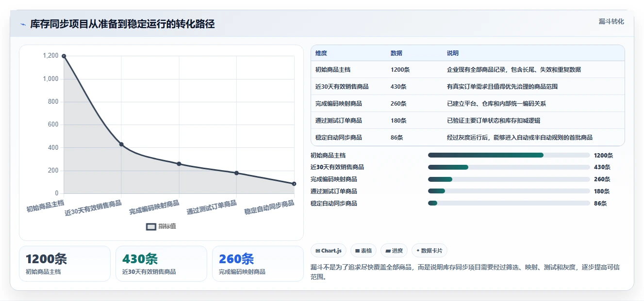Click the chart point at 近30天有效销售商品
Image resolution: width=644 pixels, height=301 pixels.
point(121,144)
